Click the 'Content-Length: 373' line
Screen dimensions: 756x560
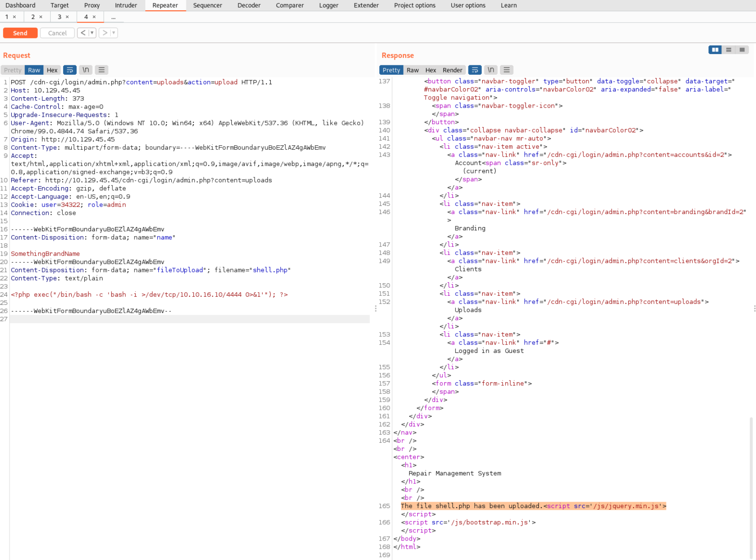[x=48, y=99]
